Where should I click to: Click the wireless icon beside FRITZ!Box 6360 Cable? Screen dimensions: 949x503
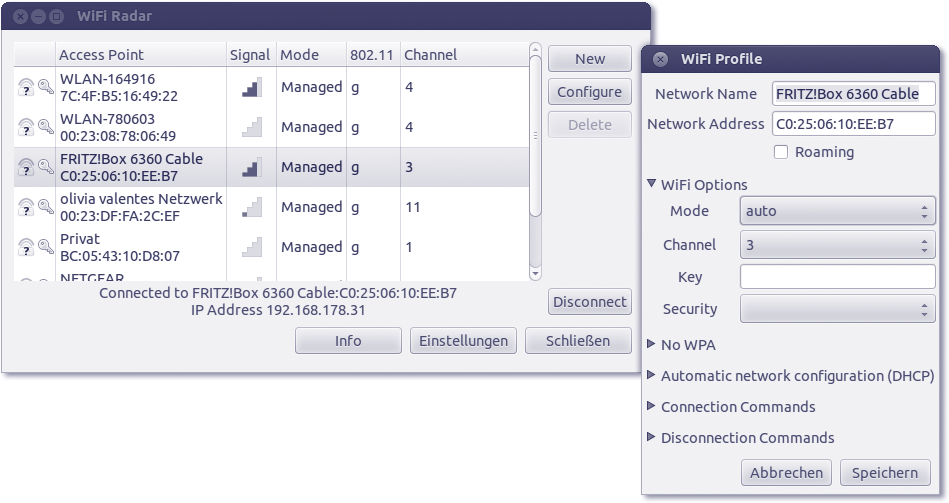pyautogui.click(x=26, y=167)
